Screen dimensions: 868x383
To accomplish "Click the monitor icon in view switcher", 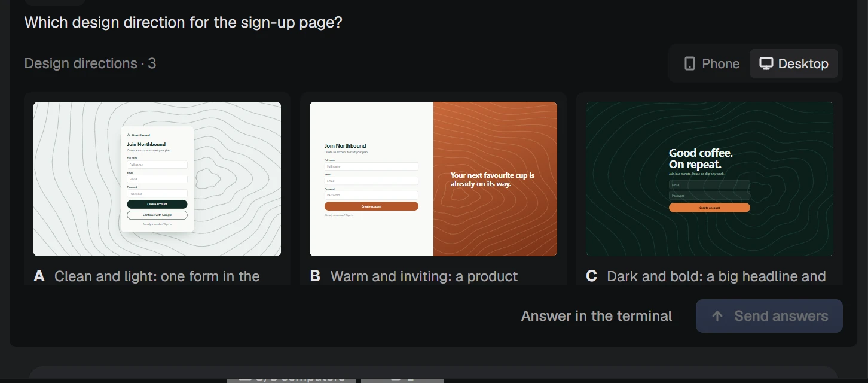I will click(x=766, y=63).
